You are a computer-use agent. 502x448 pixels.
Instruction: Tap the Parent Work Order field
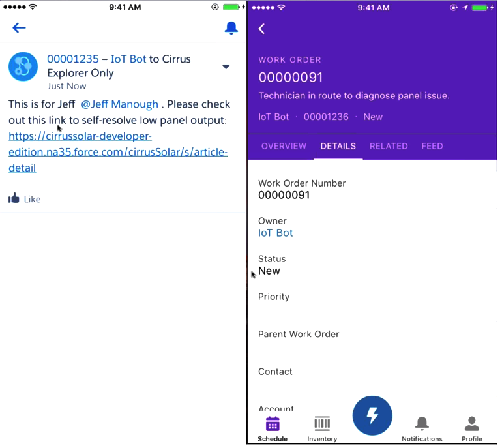click(299, 334)
